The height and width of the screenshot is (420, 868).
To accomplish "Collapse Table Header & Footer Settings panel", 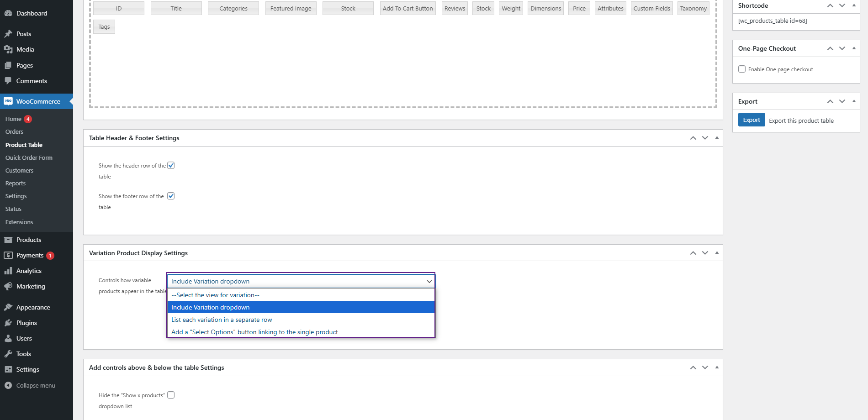I will (x=717, y=138).
